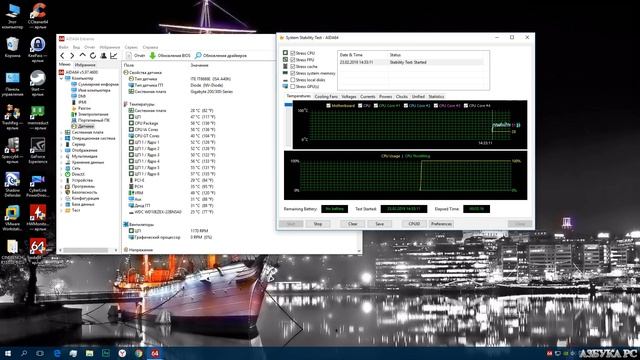The width and height of the screenshot is (640, 360).
Task: Open Панель управления desktop icon
Action: point(12,84)
